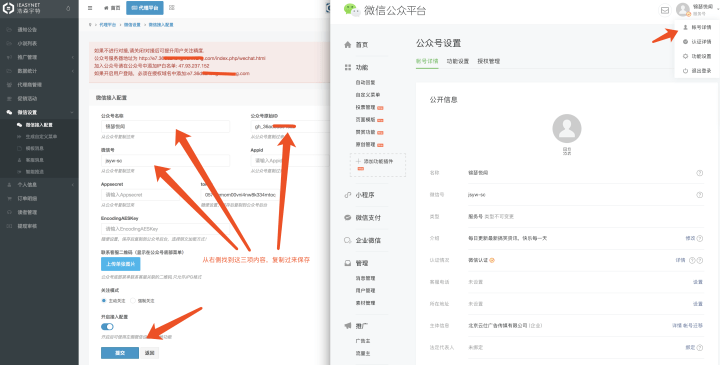The height and width of the screenshot is (365, 720).
Task: Click the 首页 home icon in WeChat sidebar
Action: (x=348, y=45)
